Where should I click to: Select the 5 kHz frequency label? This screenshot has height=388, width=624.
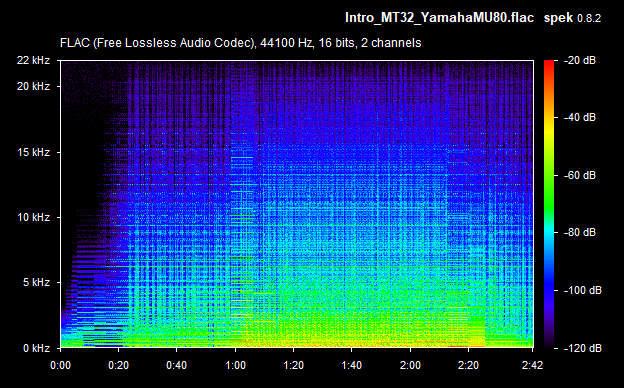[36, 283]
